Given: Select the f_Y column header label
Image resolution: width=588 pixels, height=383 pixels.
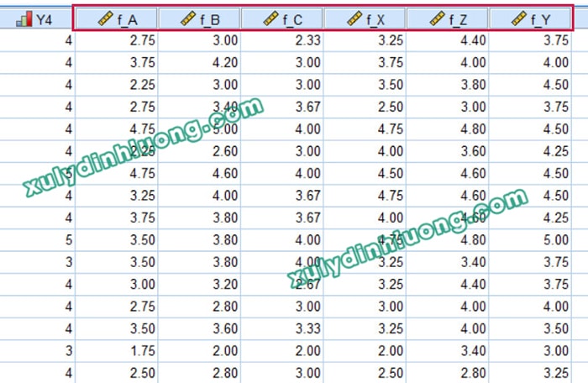Looking at the screenshot, I should click(546, 18).
